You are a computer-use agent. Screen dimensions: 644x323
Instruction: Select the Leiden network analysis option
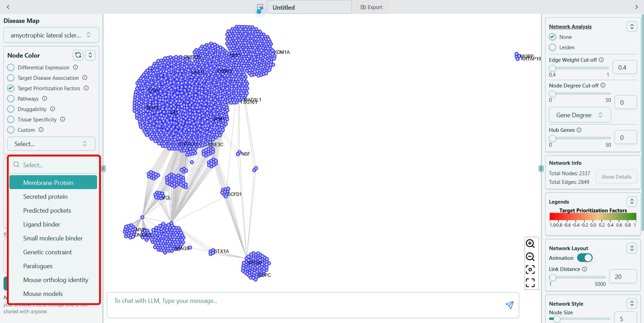552,48
